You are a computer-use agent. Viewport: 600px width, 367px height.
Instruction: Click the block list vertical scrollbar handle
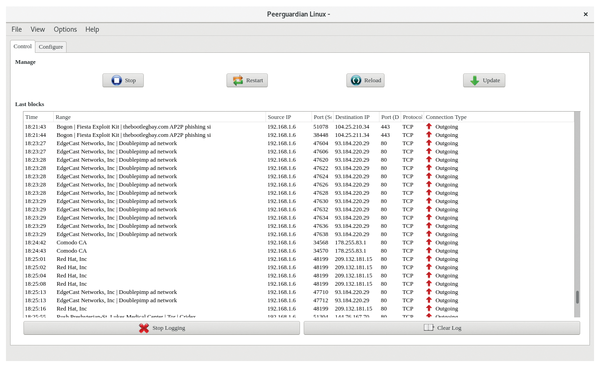tap(577, 297)
